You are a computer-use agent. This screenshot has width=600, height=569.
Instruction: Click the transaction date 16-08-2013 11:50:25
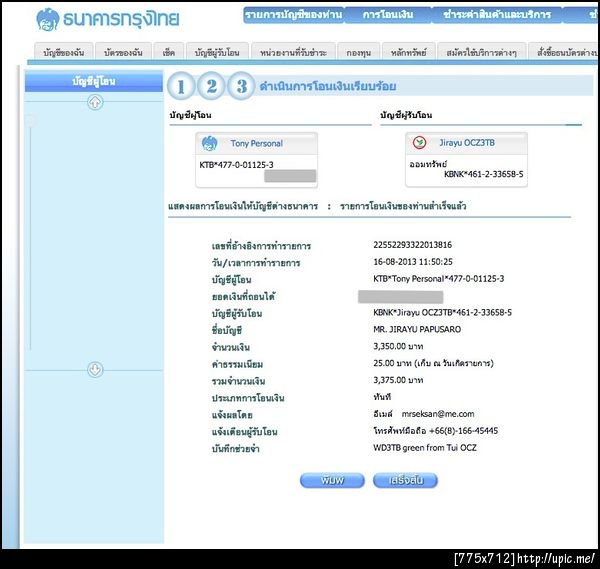pyautogui.click(x=413, y=262)
